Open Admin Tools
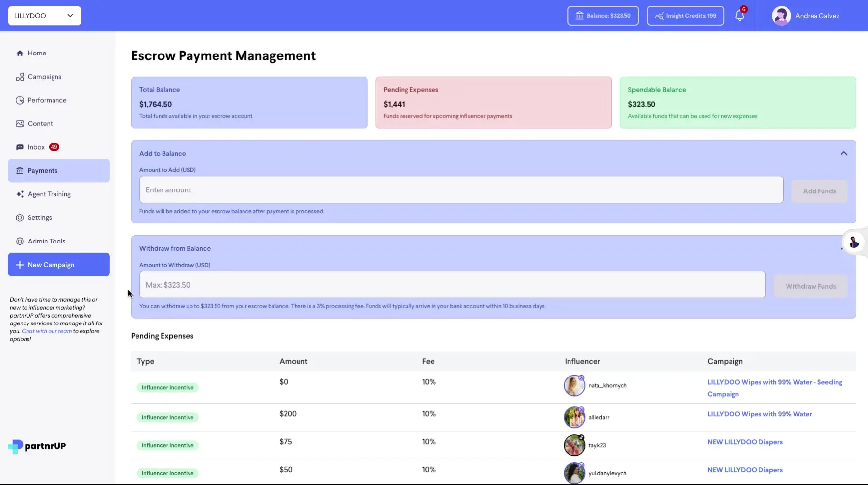The image size is (868, 485). (x=47, y=241)
